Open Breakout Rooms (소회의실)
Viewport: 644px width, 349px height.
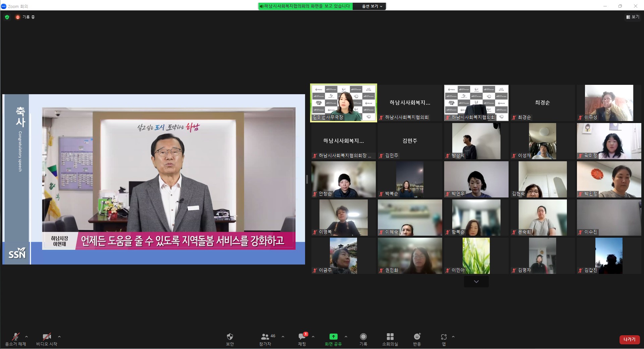[390, 337]
